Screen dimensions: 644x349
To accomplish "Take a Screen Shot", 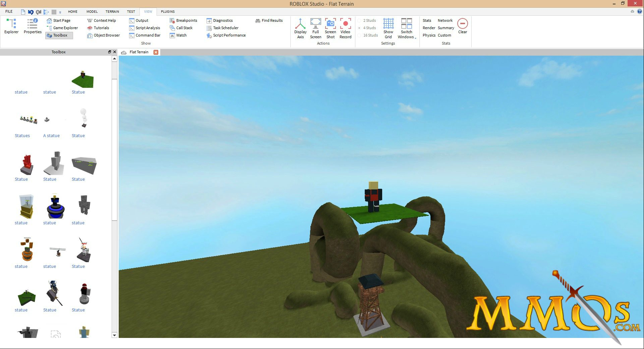I will [330, 28].
